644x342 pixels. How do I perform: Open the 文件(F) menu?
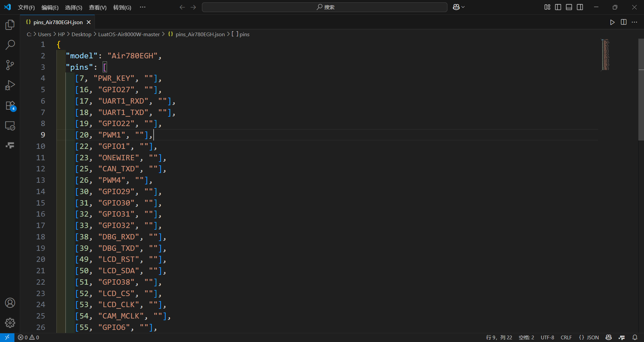point(26,7)
